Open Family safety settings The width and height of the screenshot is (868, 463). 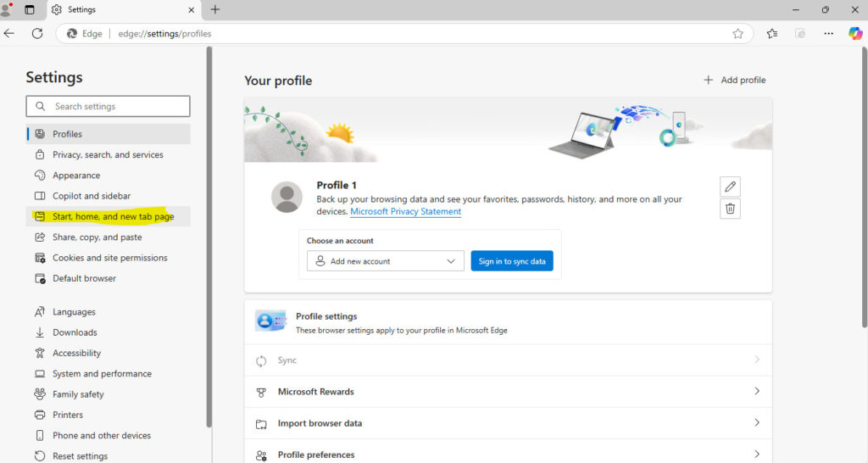pyautogui.click(x=108, y=393)
